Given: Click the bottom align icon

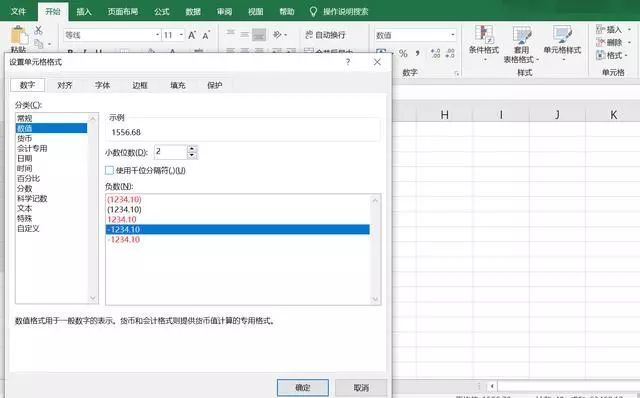Looking at the screenshot, I should [259, 35].
